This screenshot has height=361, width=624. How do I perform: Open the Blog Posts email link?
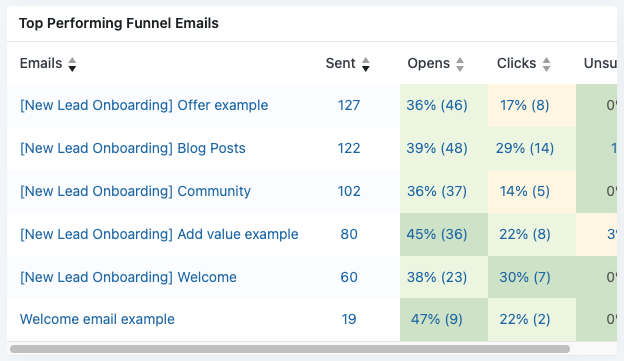pyautogui.click(x=133, y=148)
